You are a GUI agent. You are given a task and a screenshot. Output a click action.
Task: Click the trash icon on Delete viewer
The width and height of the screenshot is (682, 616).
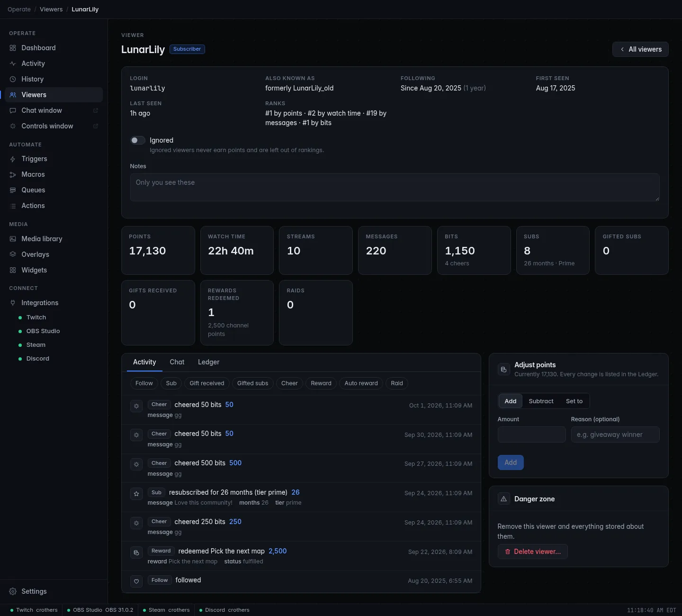[x=508, y=552]
